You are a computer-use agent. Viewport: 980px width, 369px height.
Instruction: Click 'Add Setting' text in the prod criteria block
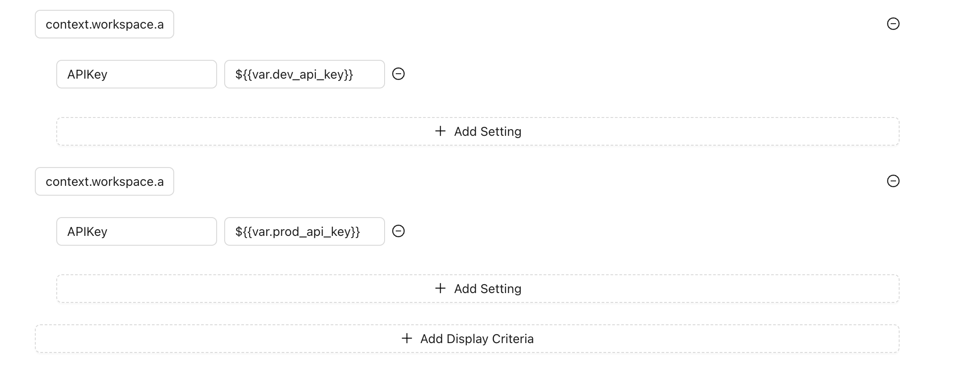point(487,289)
